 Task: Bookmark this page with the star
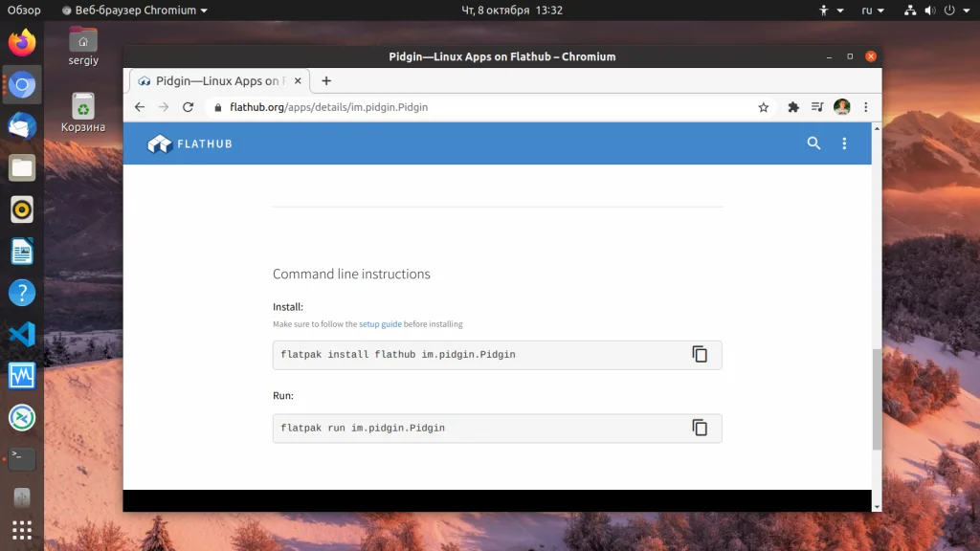(x=763, y=107)
